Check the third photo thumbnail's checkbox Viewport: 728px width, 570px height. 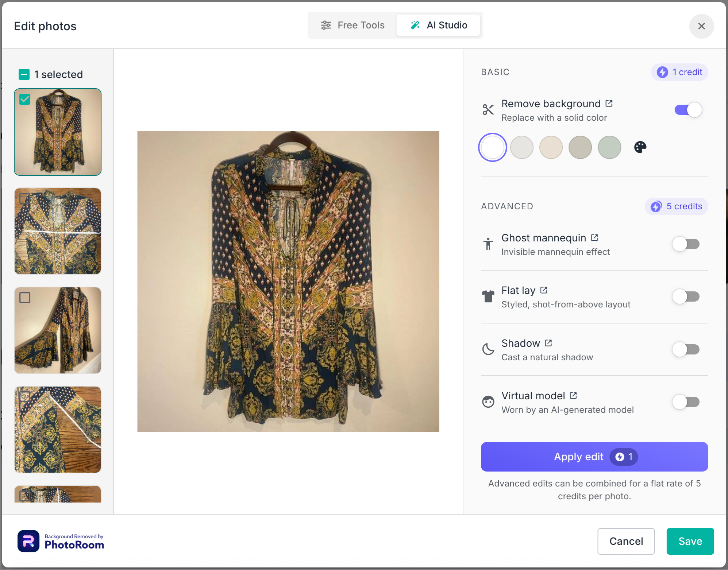coord(25,298)
